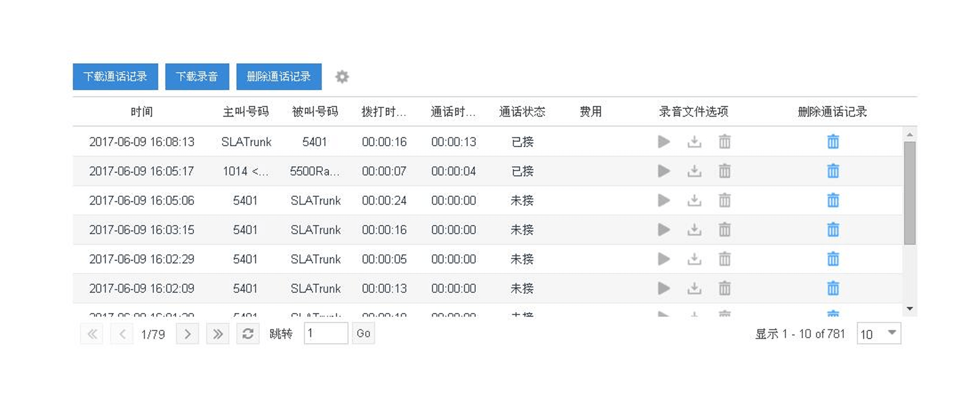Download recording for the 16:08:13 call
The width and height of the screenshot is (980, 400).
pos(694,141)
